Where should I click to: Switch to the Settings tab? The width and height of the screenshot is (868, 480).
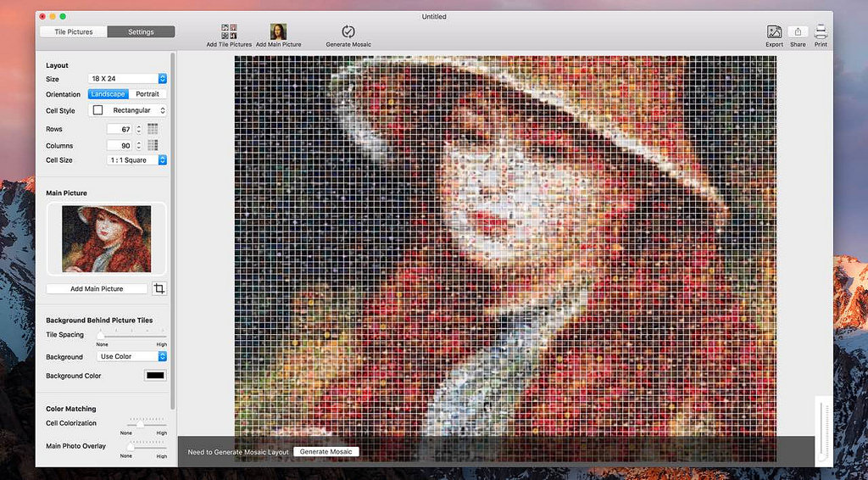(141, 32)
